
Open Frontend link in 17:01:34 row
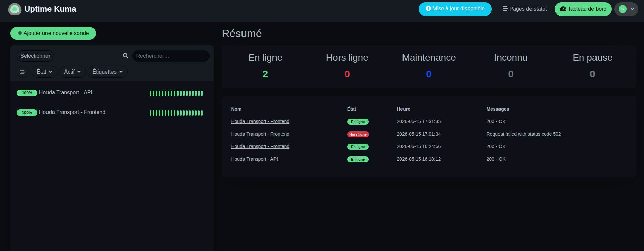coord(260,134)
